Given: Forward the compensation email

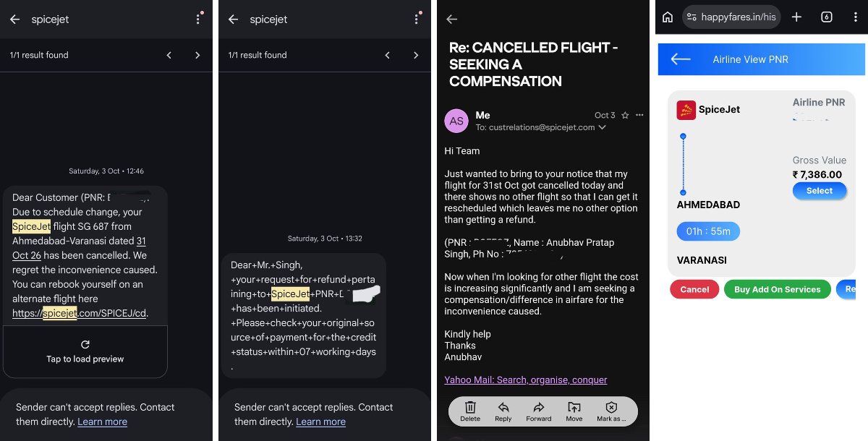Looking at the screenshot, I should point(539,411).
